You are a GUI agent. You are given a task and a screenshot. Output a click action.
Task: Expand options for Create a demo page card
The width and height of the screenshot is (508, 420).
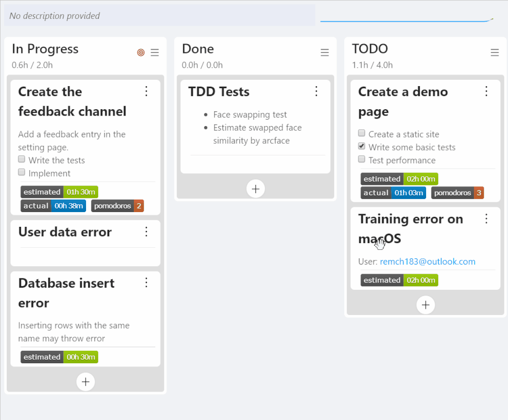(486, 91)
